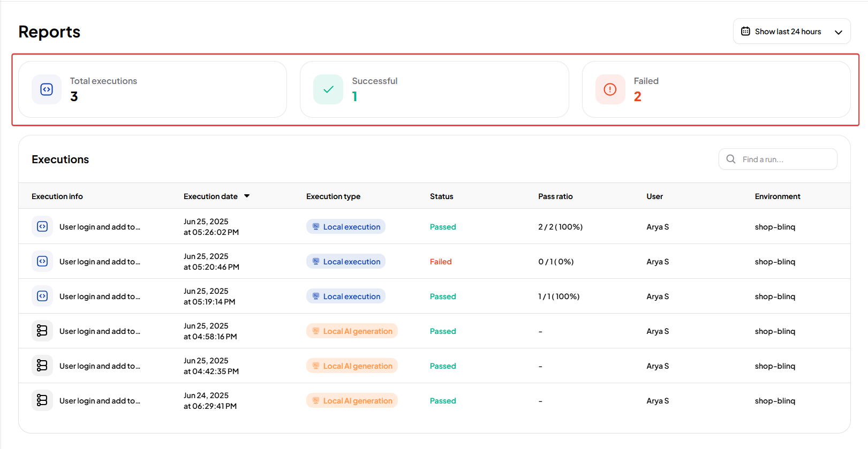Click the Execution info column header
The height and width of the screenshot is (449, 868).
(57, 196)
